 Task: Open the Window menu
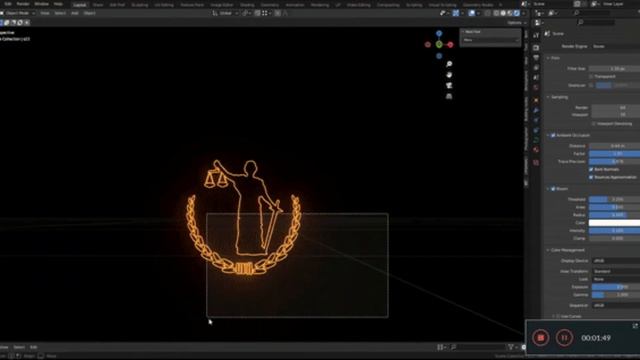[41, 4]
